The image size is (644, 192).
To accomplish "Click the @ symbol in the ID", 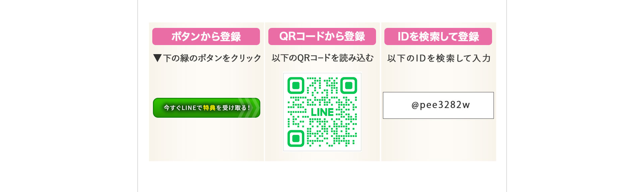I will [x=415, y=105].
